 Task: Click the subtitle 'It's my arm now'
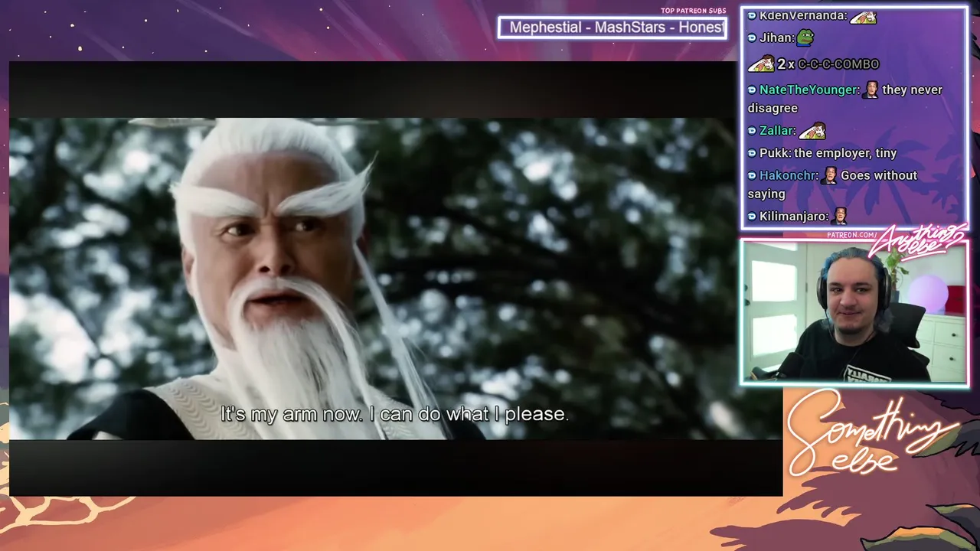[395, 414]
